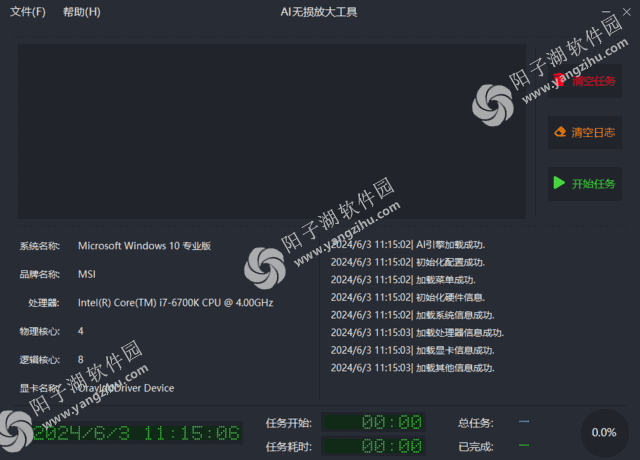The height and width of the screenshot is (460, 640).
Task: Open the 帮助(H) menu
Action: (x=82, y=12)
